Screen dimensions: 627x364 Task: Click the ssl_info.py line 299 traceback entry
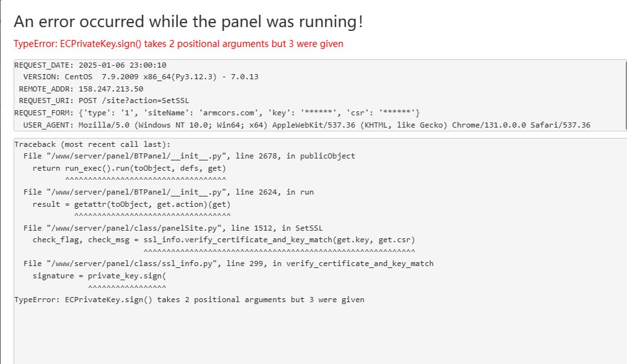click(228, 263)
